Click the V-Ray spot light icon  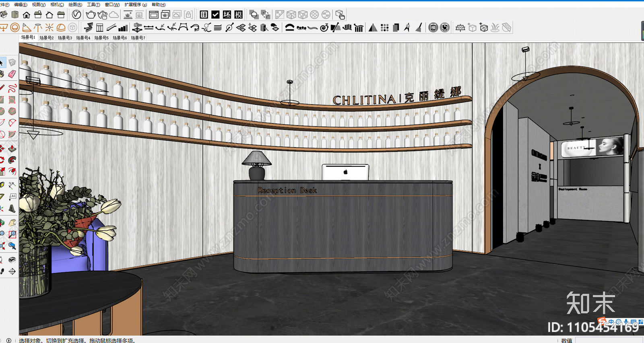(27, 27)
